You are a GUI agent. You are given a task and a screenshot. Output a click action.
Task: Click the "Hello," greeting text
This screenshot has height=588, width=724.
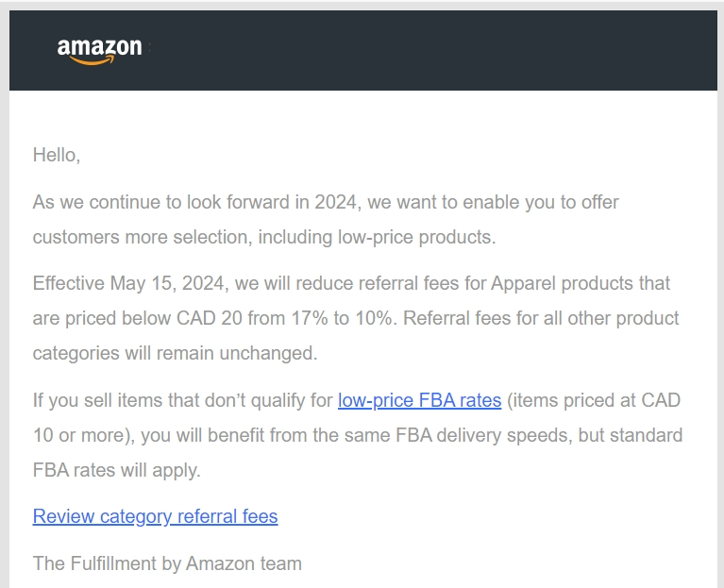click(x=57, y=155)
